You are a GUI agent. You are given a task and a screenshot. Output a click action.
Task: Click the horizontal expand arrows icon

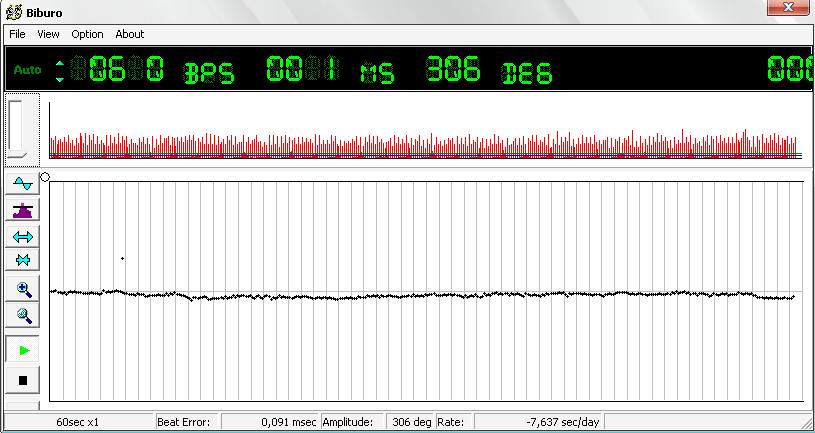point(22,236)
